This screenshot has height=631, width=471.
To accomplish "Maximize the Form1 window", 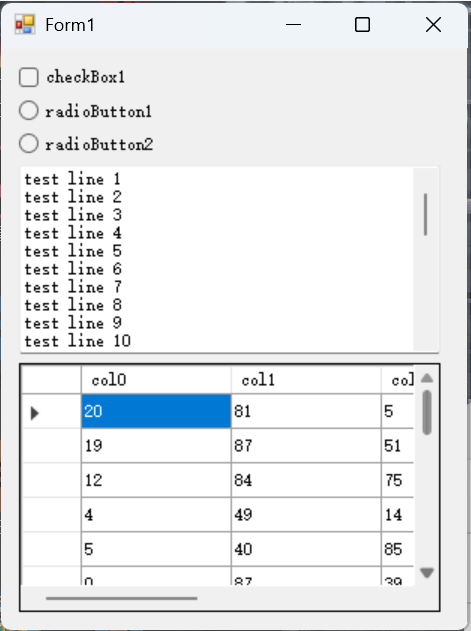I will [x=362, y=25].
